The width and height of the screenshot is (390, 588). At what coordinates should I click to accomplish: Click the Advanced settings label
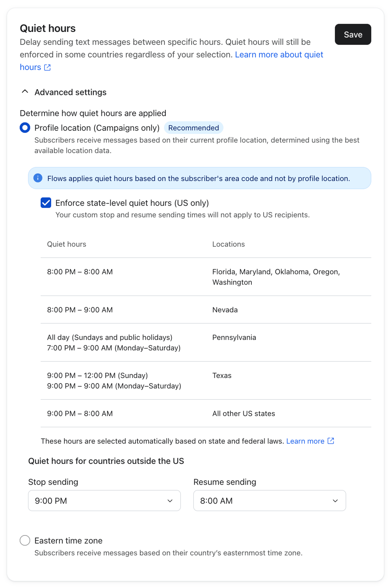[x=70, y=92]
